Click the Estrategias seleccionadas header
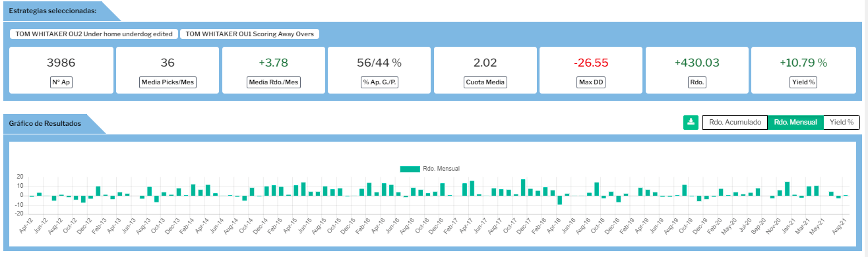The height and width of the screenshot is (257, 868). [52, 11]
